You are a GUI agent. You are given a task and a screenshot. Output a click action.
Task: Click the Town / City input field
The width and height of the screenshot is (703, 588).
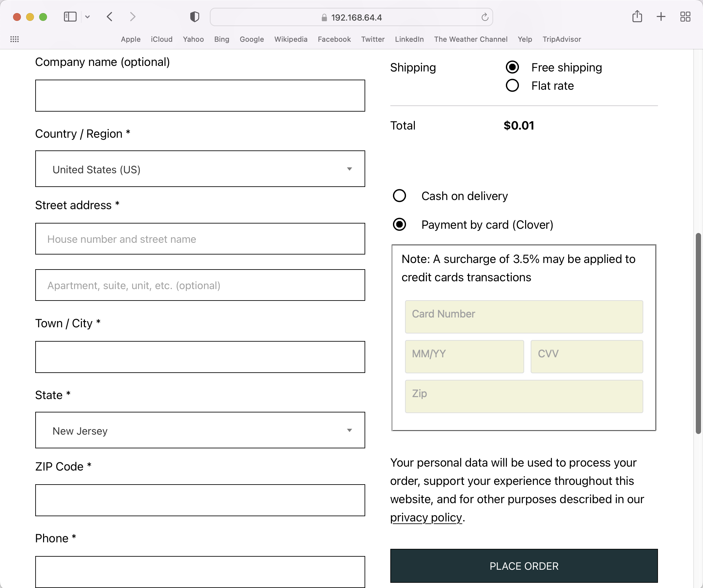(x=200, y=357)
